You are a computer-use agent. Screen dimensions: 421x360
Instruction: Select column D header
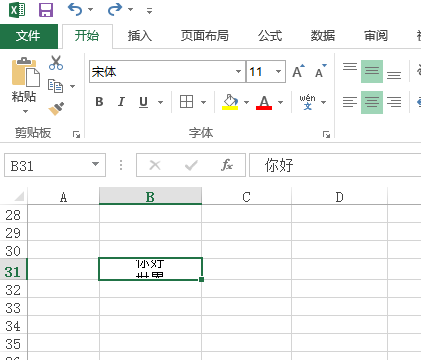pyautogui.click(x=339, y=197)
